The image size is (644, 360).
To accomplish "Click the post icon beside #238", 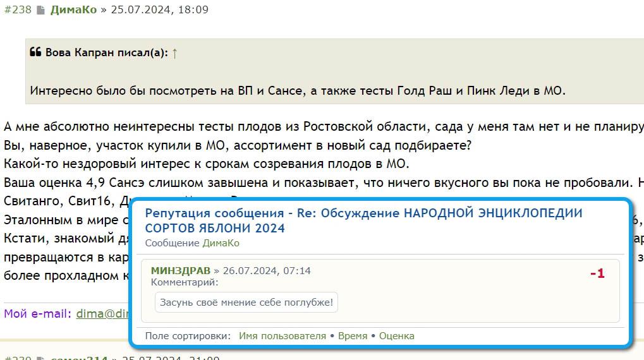I will tap(40, 10).
